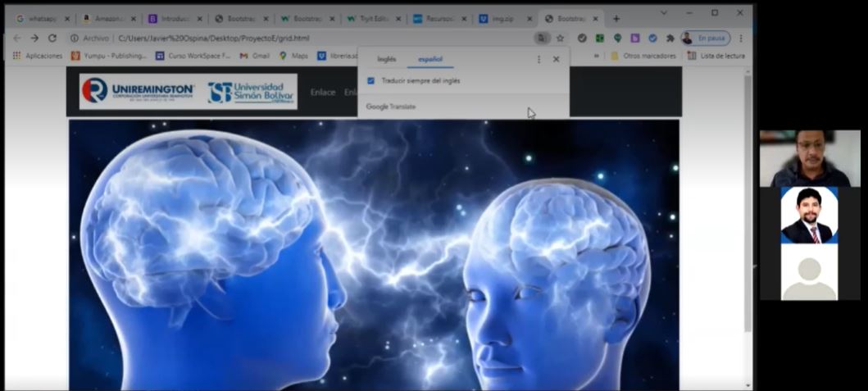The width and height of the screenshot is (868, 391).
Task: Go back using the browser back arrow
Action: (x=17, y=38)
